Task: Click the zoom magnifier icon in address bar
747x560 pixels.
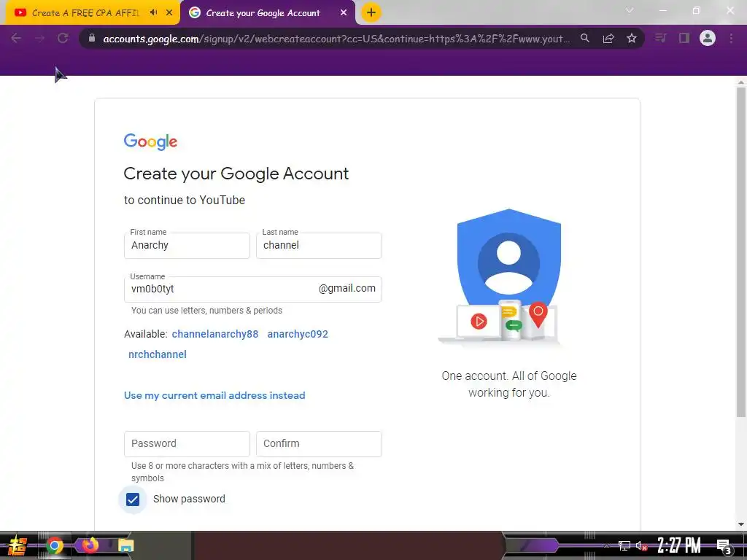Action: (x=585, y=38)
